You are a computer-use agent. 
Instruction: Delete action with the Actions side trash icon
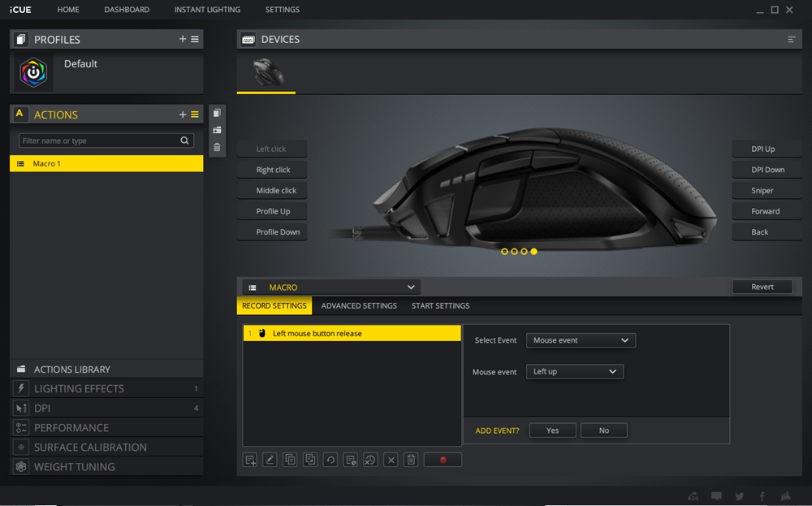tap(217, 148)
